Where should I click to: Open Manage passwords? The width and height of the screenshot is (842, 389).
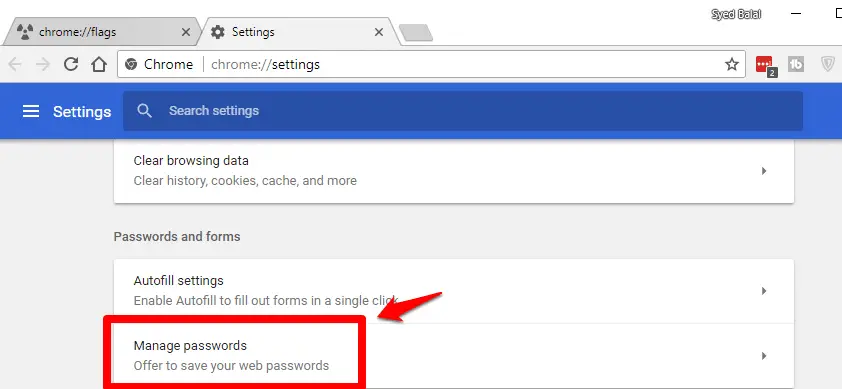[454, 356]
